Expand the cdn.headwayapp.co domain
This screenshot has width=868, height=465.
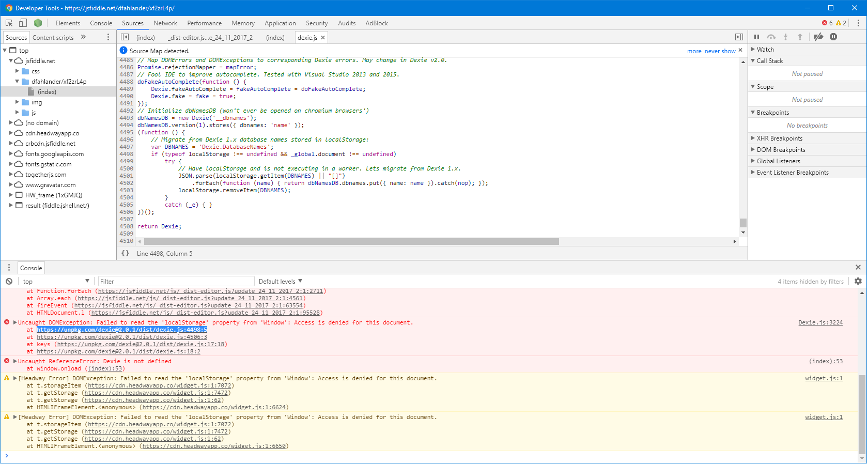(11, 133)
